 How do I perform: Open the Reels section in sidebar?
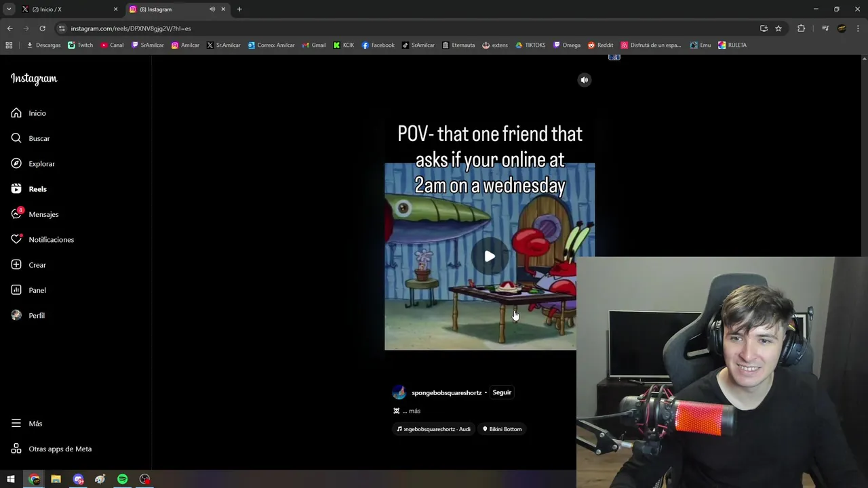point(28,189)
